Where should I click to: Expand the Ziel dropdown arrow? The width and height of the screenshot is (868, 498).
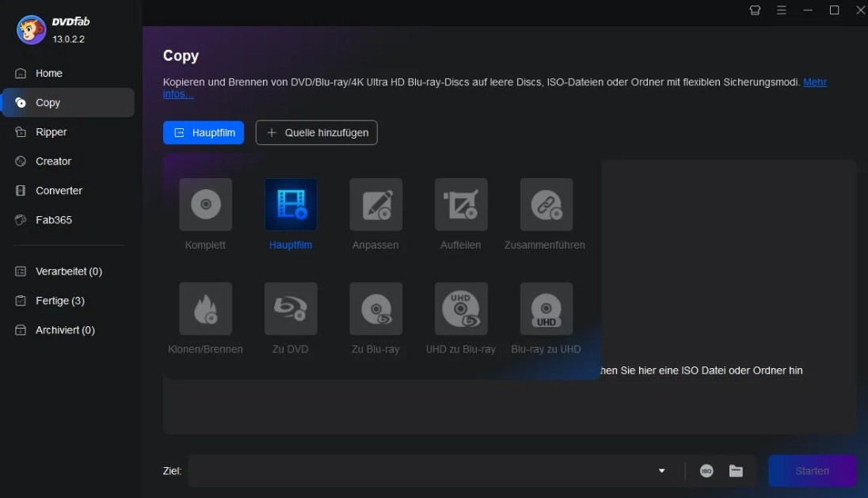pos(661,471)
